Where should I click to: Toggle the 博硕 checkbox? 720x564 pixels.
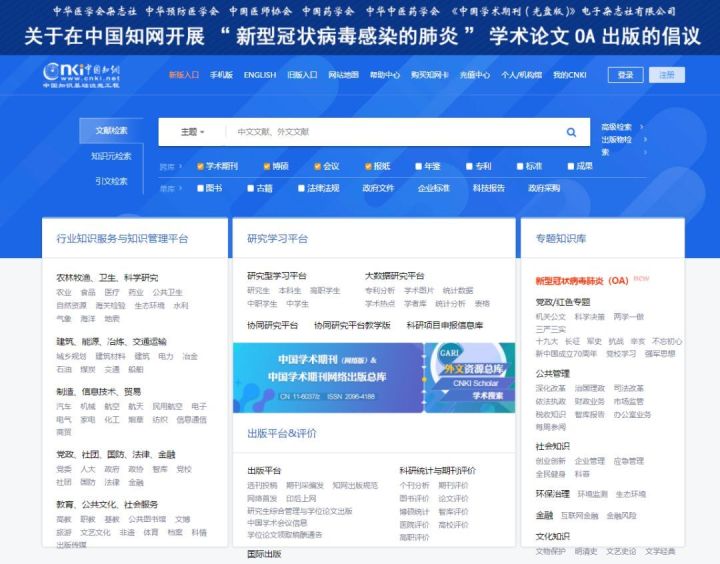[267, 166]
